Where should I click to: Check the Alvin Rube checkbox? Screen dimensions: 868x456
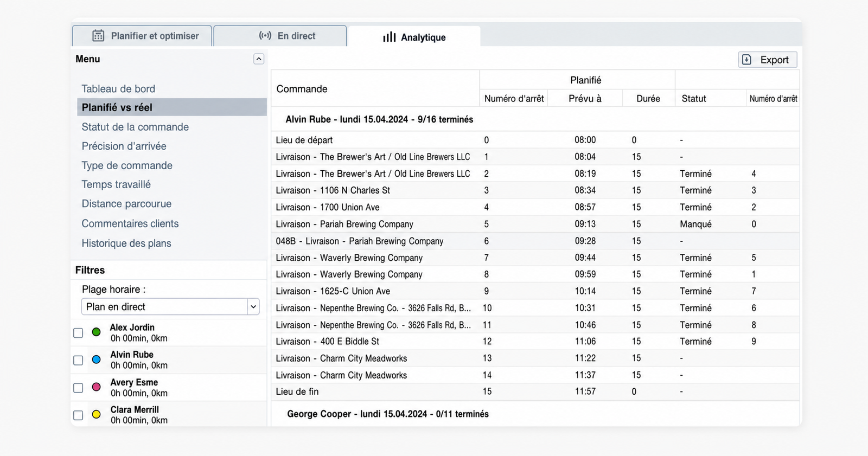click(78, 361)
